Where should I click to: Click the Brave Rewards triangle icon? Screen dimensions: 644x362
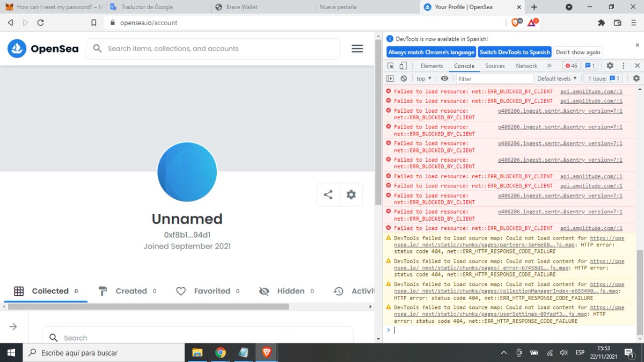pos(532,23)
